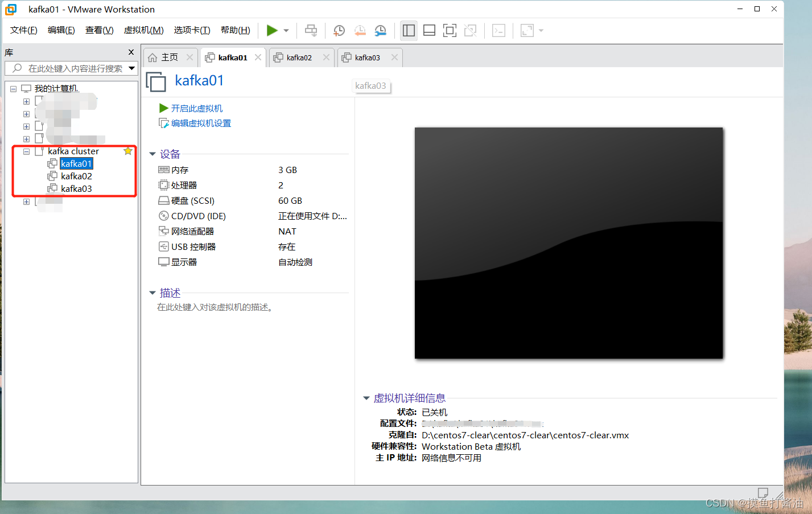The width and height of the screenshot is (812, 514).
Task: Click the kafka01 VM screen thumbnail
Action: (x=568, y=243)
